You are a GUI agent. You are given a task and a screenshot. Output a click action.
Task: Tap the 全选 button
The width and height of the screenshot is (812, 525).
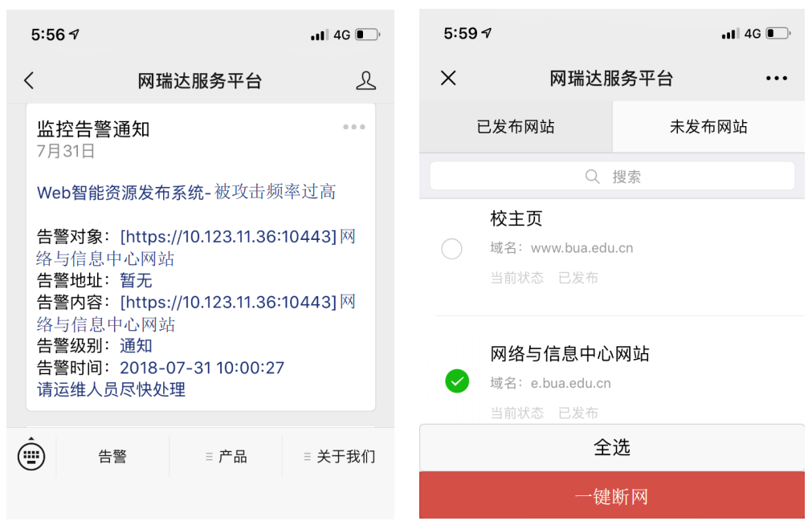tap(611, 447)
